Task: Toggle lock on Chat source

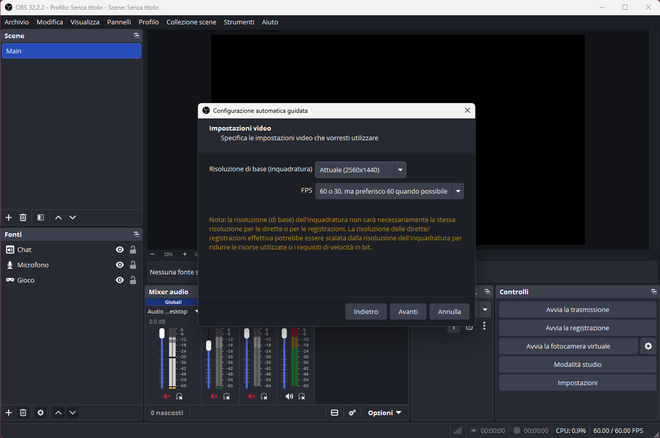Action: [x=133, y=250]
